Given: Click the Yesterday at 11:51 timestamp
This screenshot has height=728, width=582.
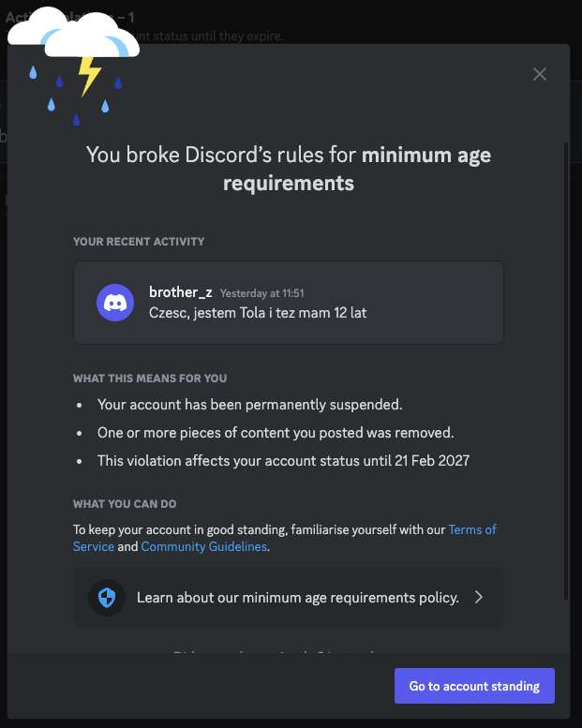Looking at the screenshot, I should coord(262,293).
